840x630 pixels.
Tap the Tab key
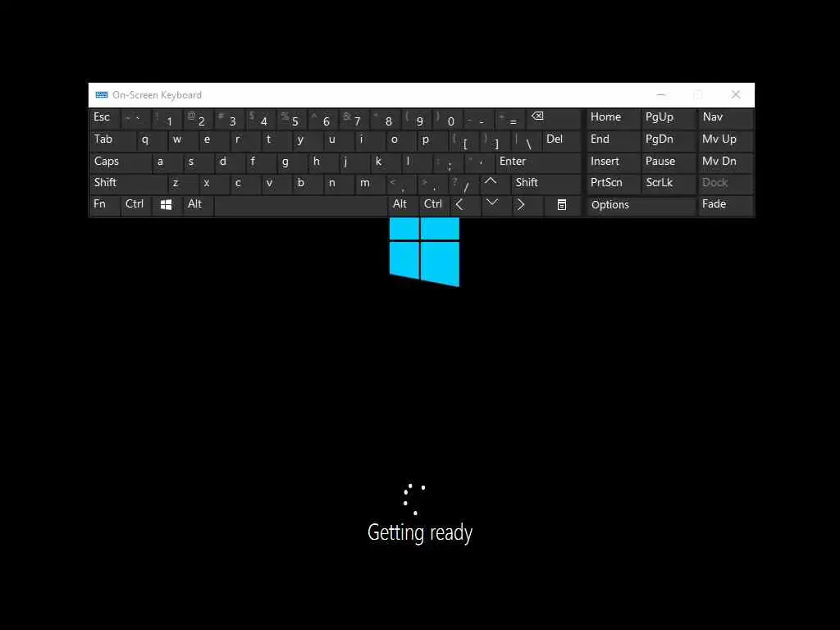112,140
